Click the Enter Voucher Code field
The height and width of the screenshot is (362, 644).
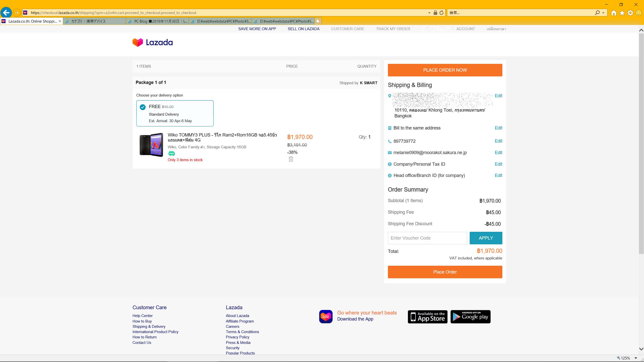tap(427, 238)
